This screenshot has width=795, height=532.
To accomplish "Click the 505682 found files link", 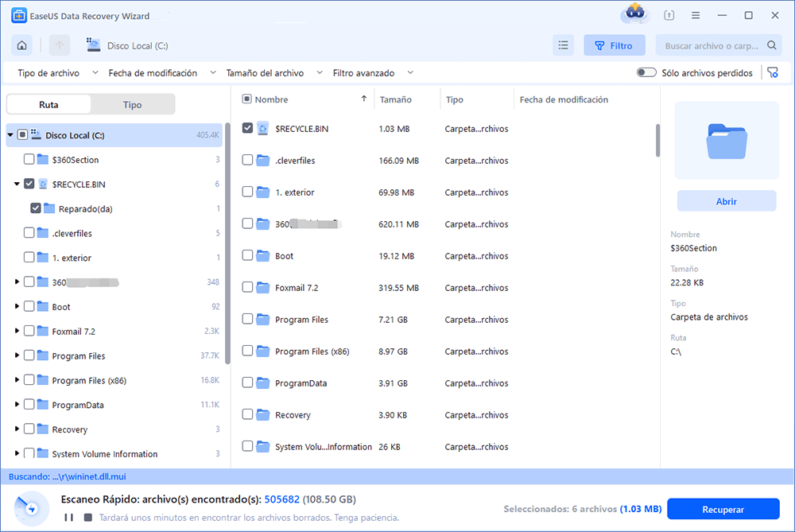I will pyautogui.click(x=282, y=499).
